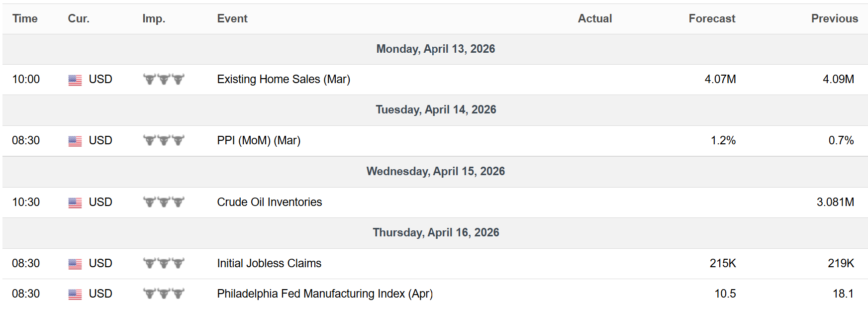Sort by the Time column header
Screen dimensions: 868x311
tap(25, 18)
